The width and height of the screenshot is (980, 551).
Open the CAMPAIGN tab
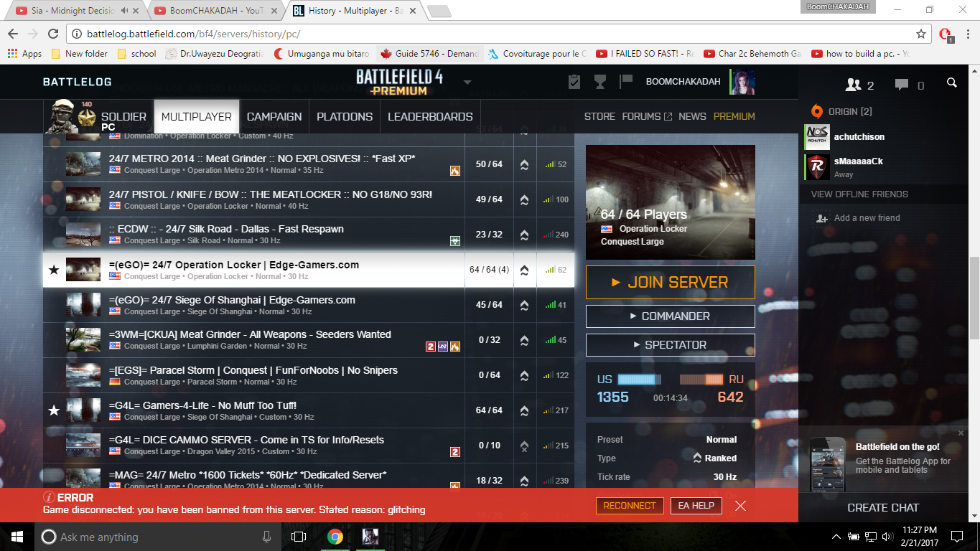tap(274, 116)
